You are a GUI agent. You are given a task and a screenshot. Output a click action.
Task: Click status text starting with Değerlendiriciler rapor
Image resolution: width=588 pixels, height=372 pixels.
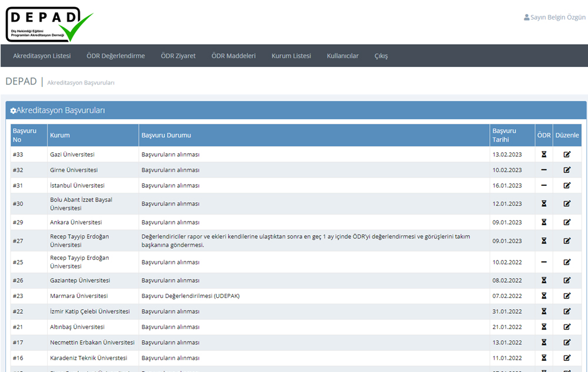[306, 241]
